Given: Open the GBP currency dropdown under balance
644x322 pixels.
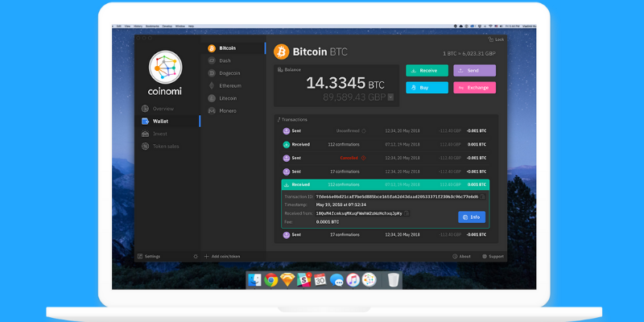Looking at the screenshot, I should [390, 97].
